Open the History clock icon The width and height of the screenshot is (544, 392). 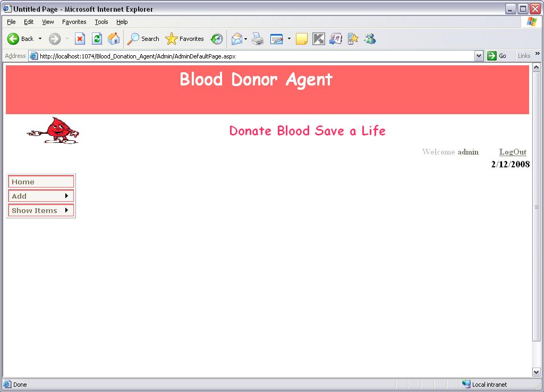pos(217,39)
